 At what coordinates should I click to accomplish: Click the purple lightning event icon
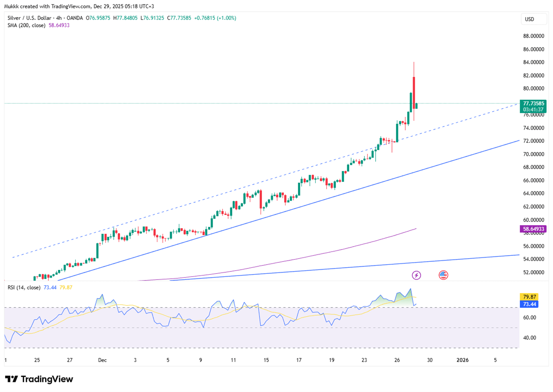[416, 275]
